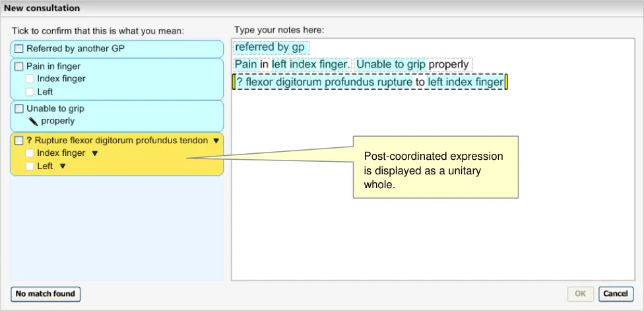Screen dimensions: 644x311
Task: Tick the "Referred by another GP" checkbox
Action: 19,49
